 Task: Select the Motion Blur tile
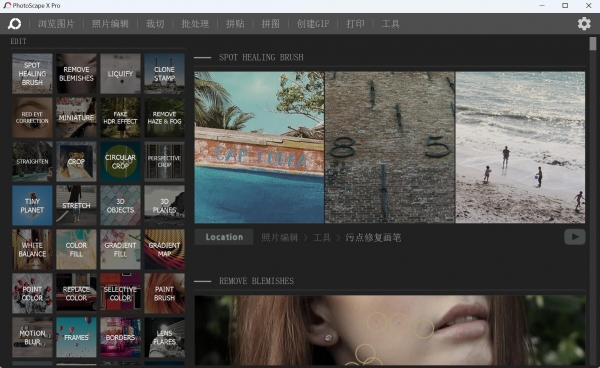pos(32,337)
